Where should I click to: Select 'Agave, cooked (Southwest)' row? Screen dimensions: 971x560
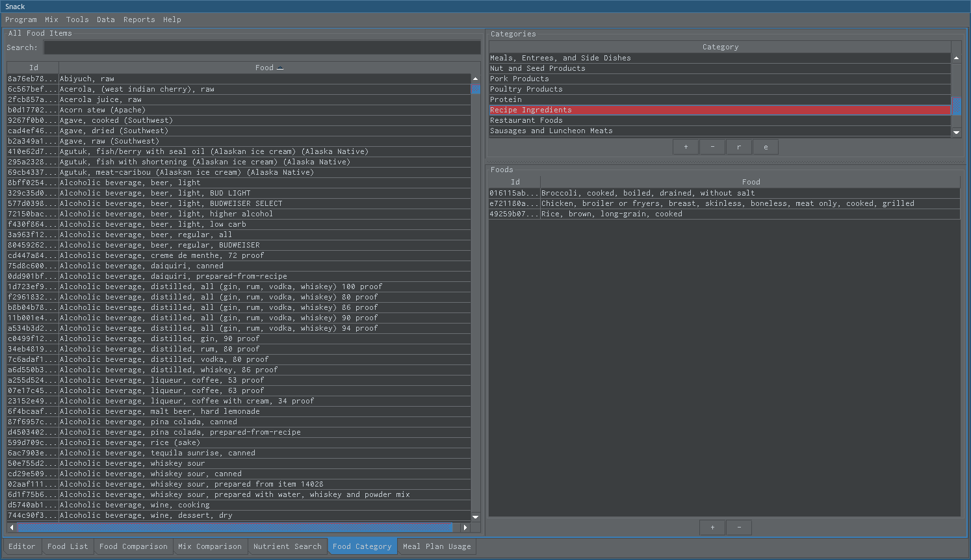[239, 120]
